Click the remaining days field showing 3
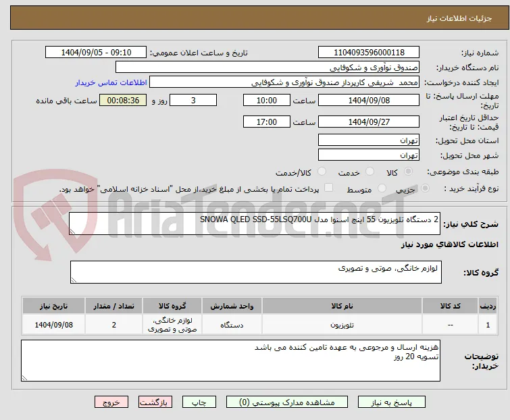510x420 pixels. click(x=193, y=100)
